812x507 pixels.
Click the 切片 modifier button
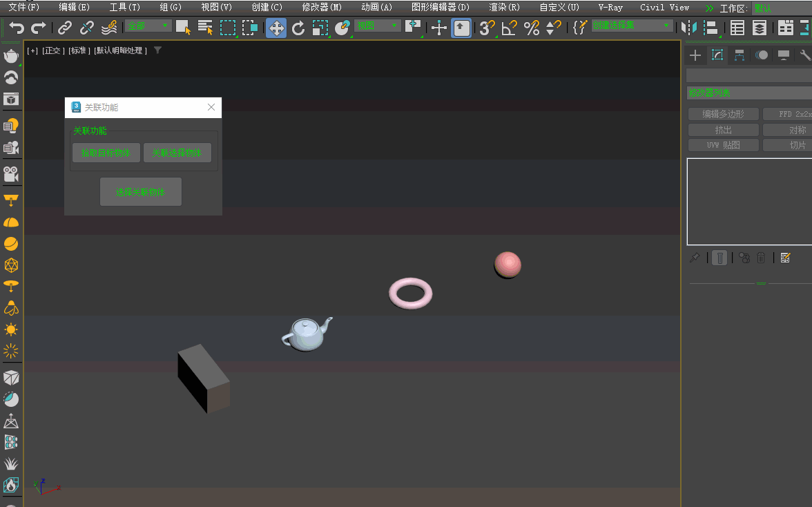click(787, 145)
